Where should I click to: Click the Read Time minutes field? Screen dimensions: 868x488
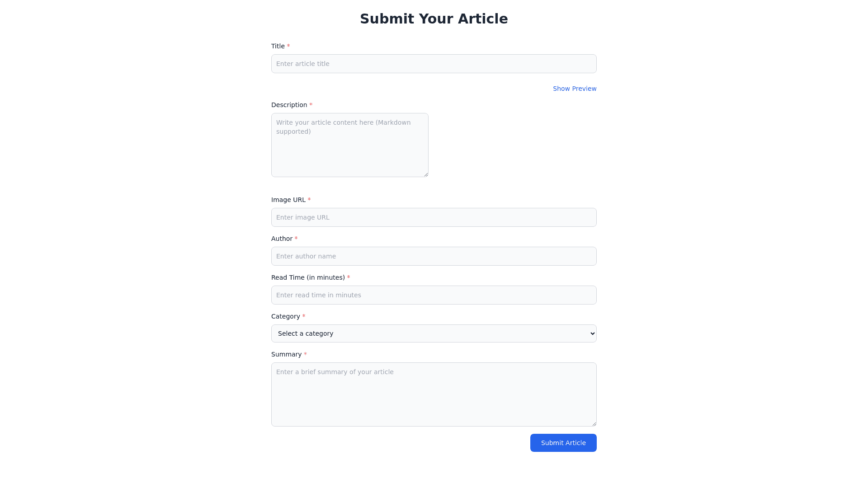(434, 295)
